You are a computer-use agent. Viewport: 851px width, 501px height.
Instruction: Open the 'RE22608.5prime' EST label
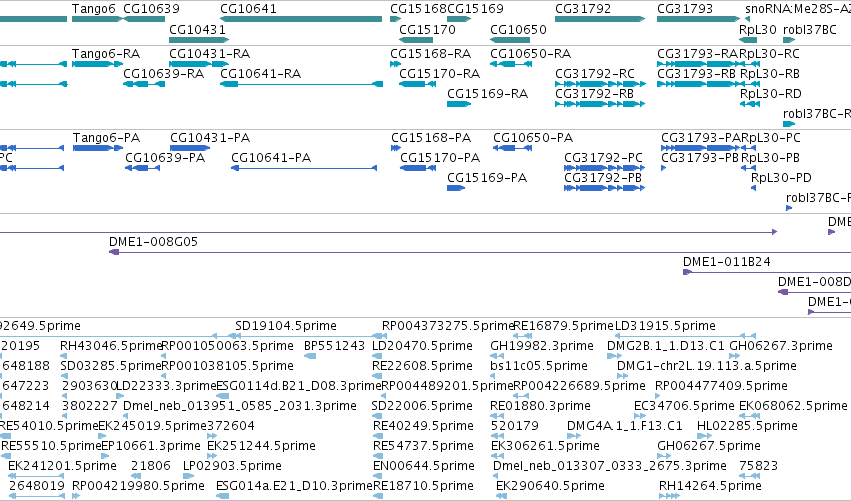coord(422,366)
